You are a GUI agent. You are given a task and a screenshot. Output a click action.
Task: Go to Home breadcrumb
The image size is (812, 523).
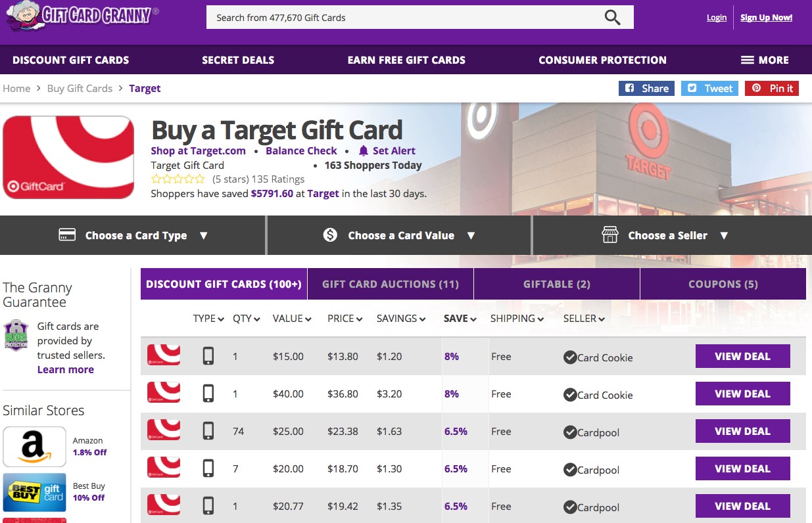16,88
